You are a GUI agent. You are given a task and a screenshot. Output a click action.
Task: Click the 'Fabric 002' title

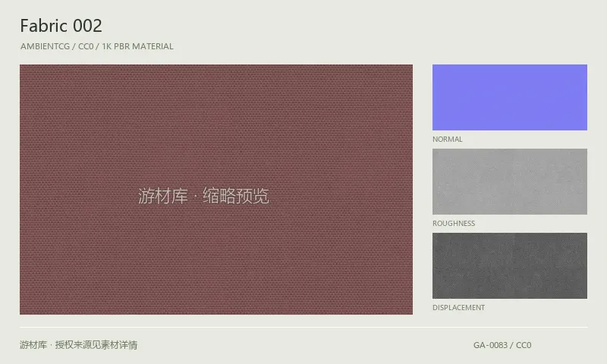[x=61, y=26]
